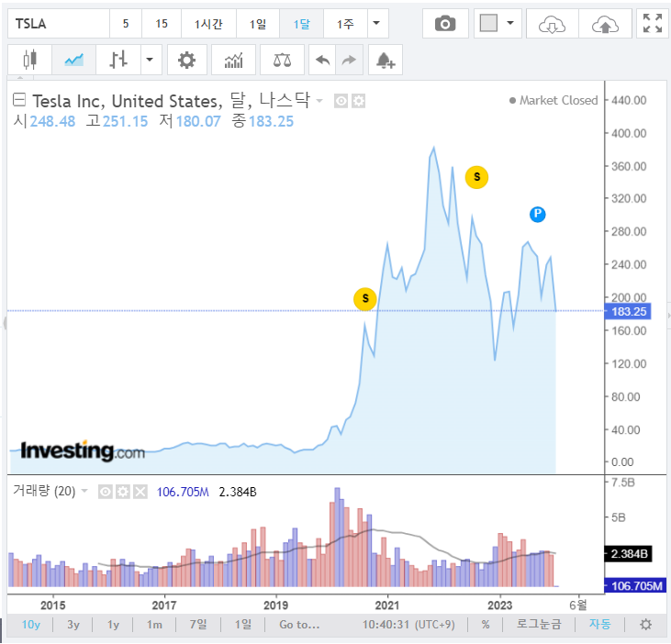Click the Market Closed status indicator
This screenshot has height=644, width=671.
click(x=554, y=101)
